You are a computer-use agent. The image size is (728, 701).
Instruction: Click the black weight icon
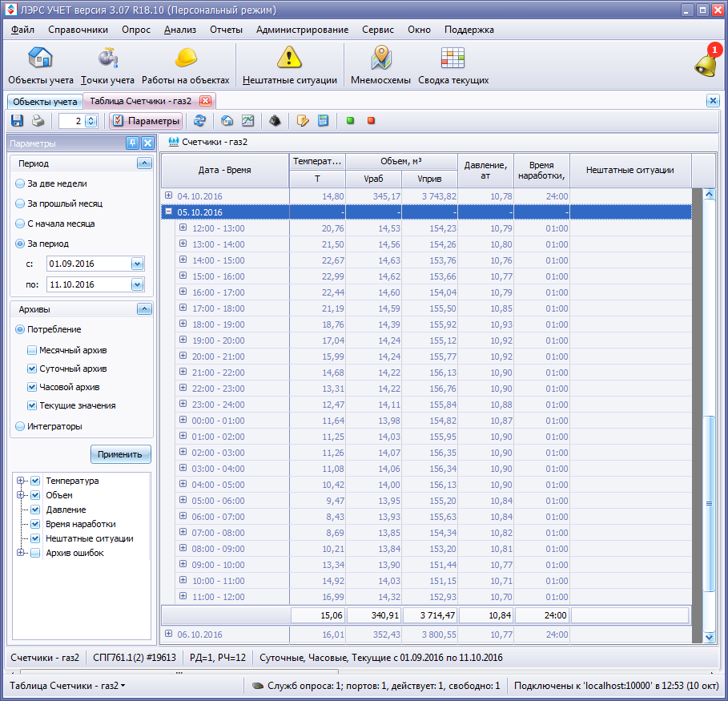[275, 121]
